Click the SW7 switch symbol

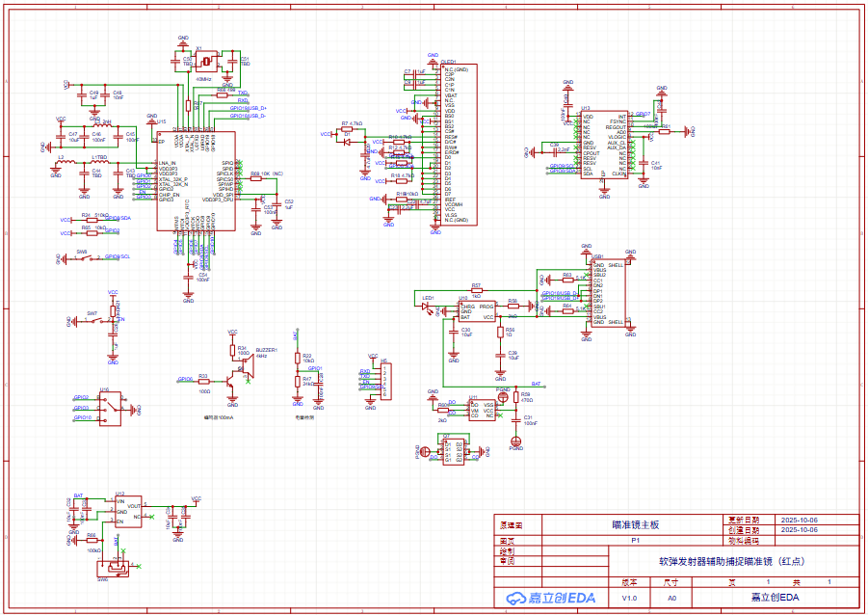coord(98,319)
